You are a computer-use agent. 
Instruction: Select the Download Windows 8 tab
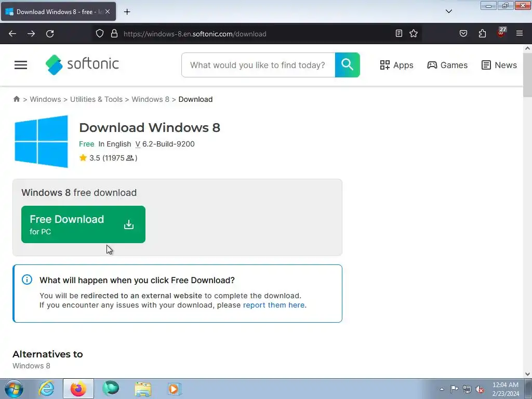click(x=58, y=11)
